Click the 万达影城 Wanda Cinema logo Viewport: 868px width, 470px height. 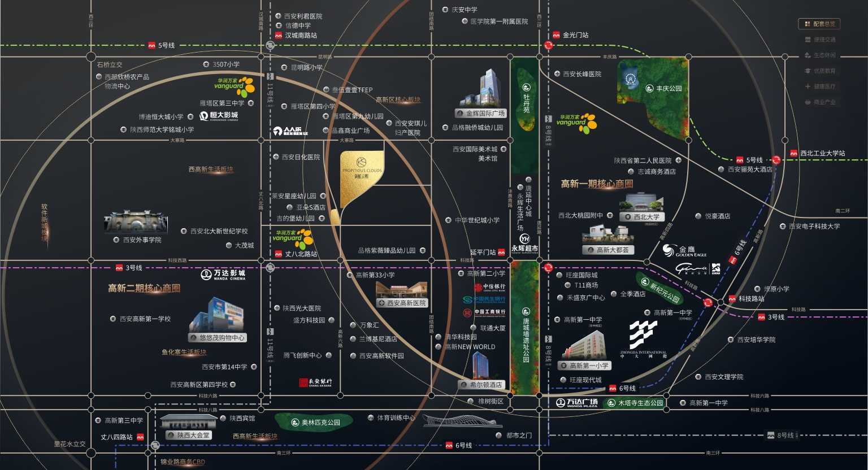(x=224, y=275)
